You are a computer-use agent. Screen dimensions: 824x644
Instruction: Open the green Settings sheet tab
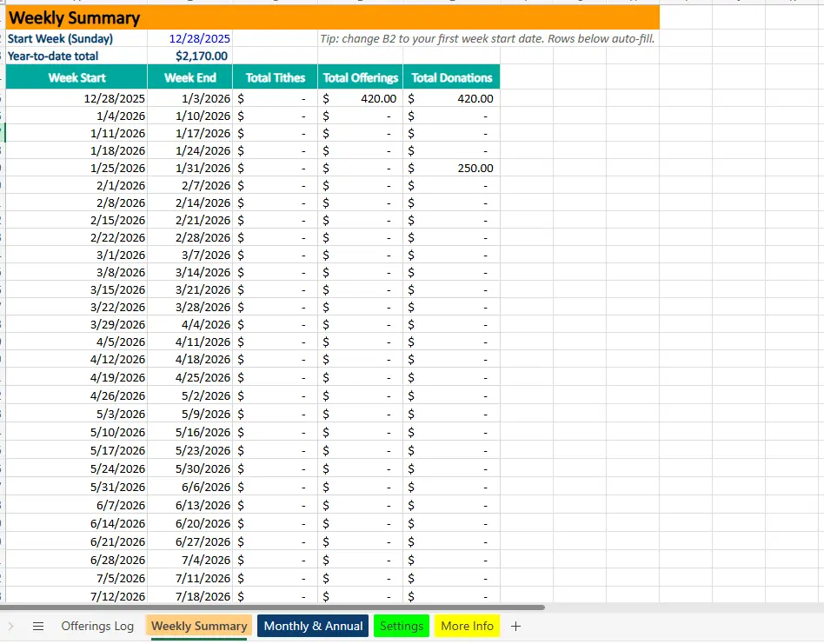pos(401,625)
